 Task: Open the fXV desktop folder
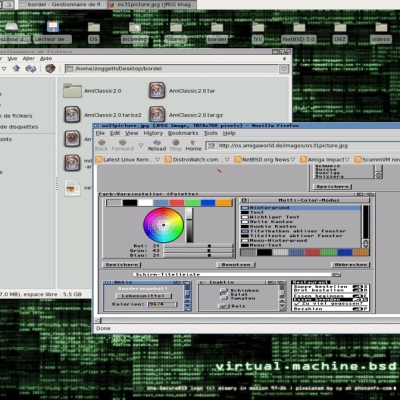tap(258, 27)
